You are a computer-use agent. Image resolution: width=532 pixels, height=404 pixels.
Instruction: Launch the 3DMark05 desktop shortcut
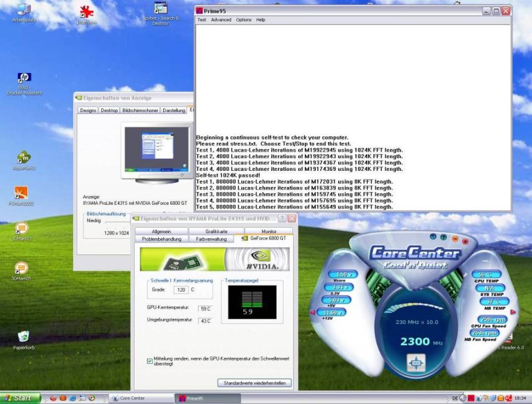(21, 271)
